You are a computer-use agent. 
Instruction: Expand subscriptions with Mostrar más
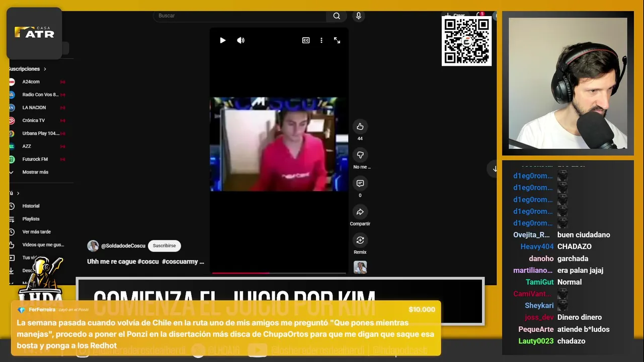click(35, 172)
